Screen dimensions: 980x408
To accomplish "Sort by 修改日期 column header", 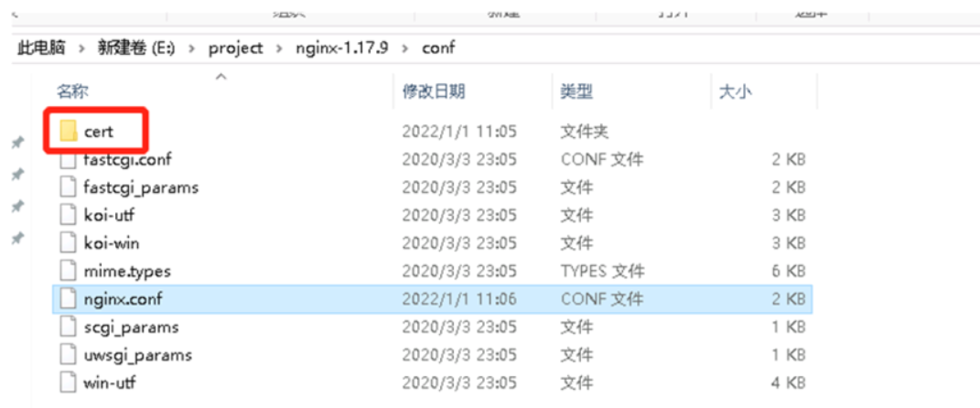I will coord(433,92).
